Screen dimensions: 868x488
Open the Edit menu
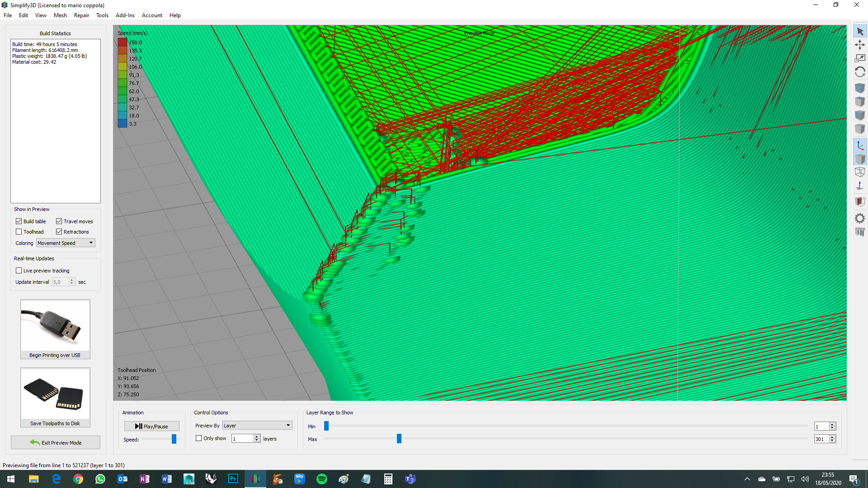point(24,15)
